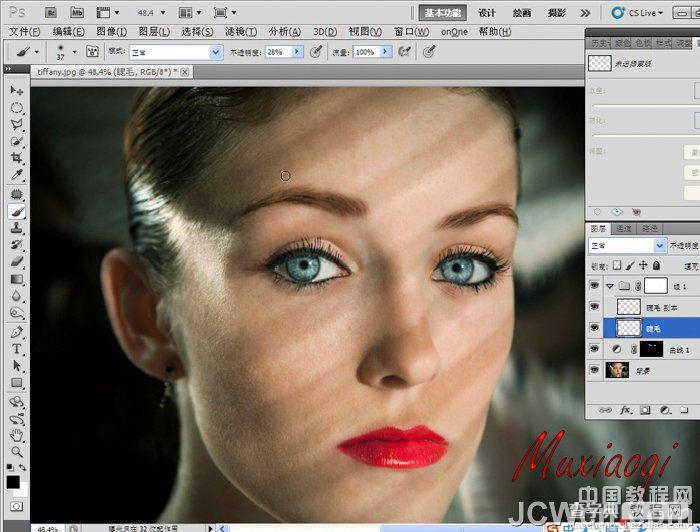
Task: Add a layer mask from panel bottom
Action: point(645,410)
